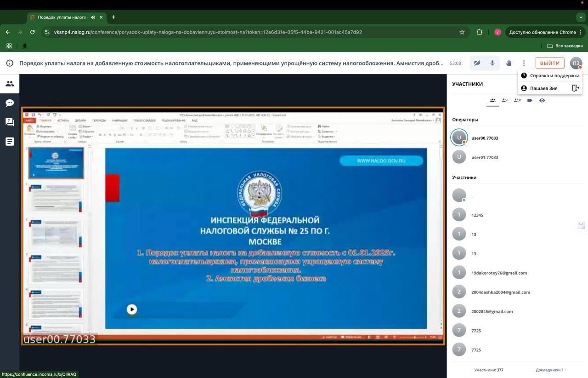Click the red profile badge icon
Screen dimensions: 588x378
tap(498, 32)
